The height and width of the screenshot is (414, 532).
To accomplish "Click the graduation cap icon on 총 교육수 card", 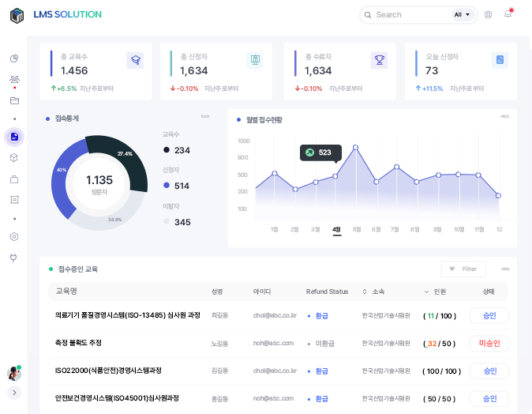I will [135, 60].
